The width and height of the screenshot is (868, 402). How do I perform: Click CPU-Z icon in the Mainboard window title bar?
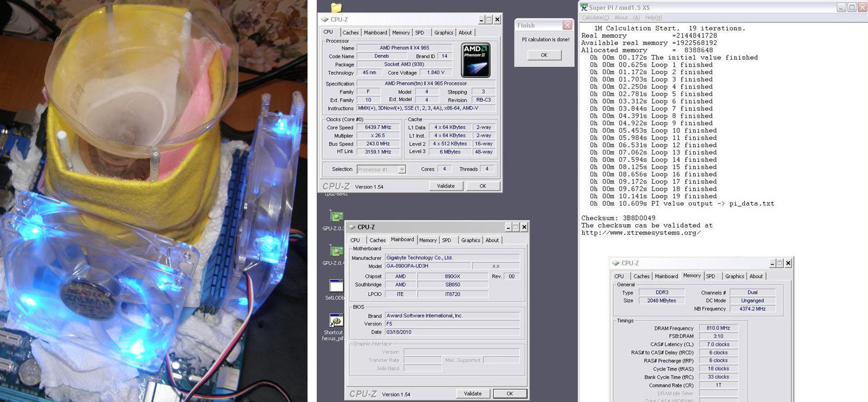tap(352, 227)
